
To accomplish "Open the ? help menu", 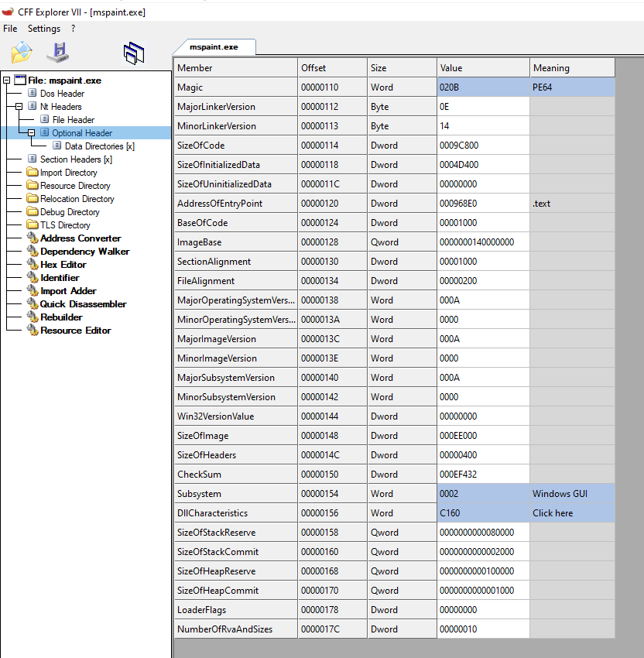I will (x=74, y=29).
